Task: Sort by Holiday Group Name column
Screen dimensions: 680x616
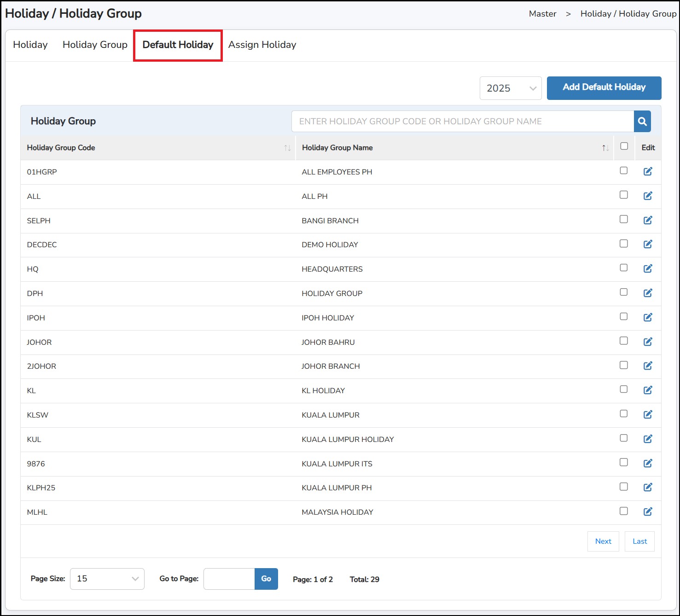Action: (605, 148)
